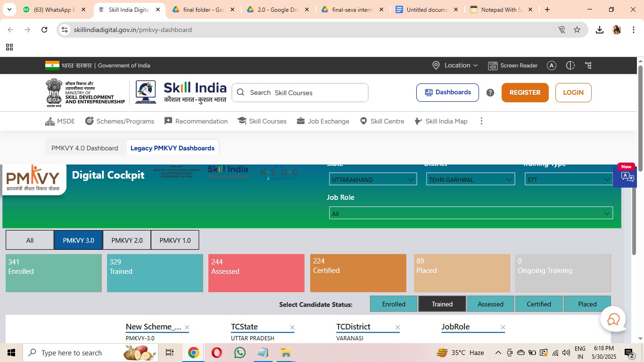Click the help question mark icon
Viewport: 644px width, 362px height.
point(490,93)
